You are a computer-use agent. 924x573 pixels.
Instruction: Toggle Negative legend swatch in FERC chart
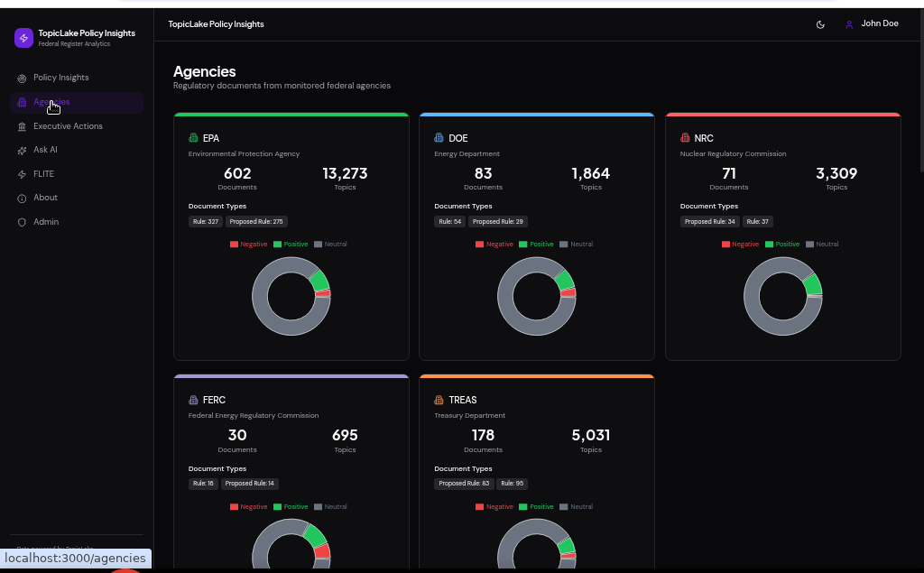234,506
